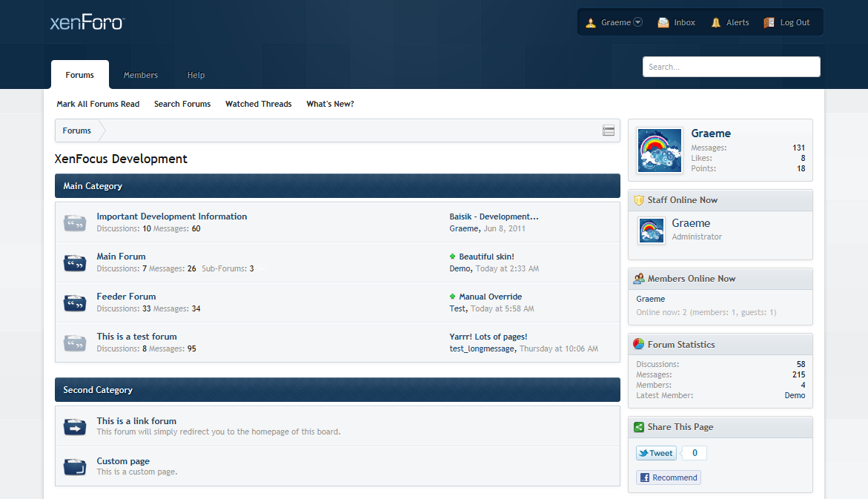This screenshot has width=868, height=499.
Task: Click Graeme's avatar in the profile sidebar
Action: 659,151
